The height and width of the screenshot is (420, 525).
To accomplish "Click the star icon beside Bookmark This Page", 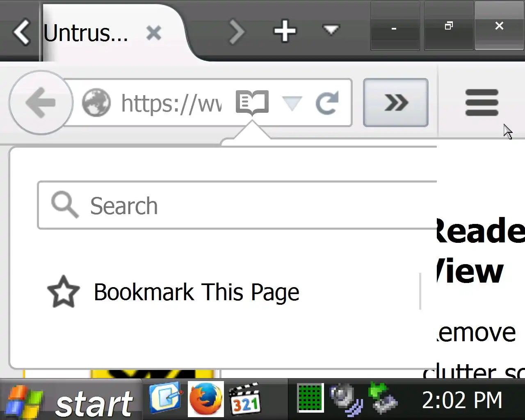I will click(64, 292).
